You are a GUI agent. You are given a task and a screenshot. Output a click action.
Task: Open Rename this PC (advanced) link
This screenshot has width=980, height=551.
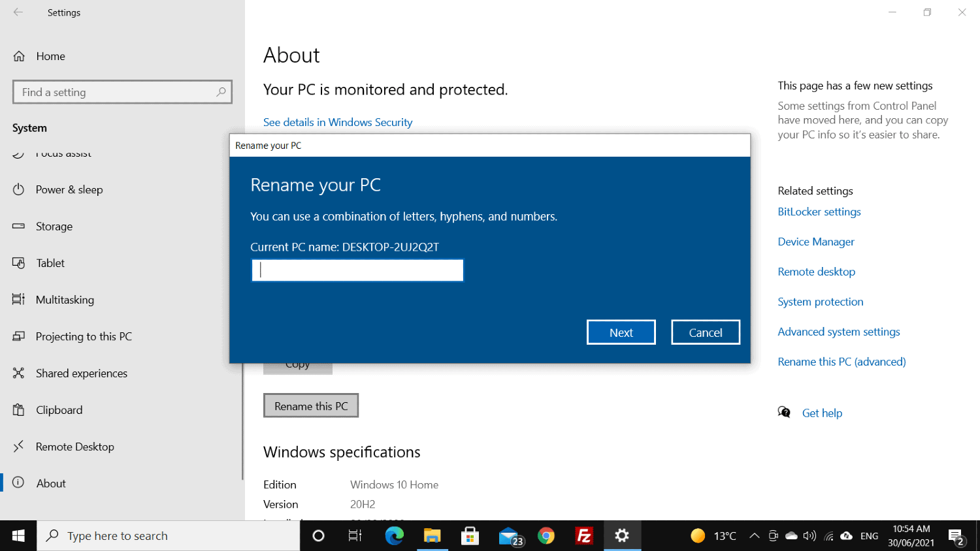pos(841,362)
